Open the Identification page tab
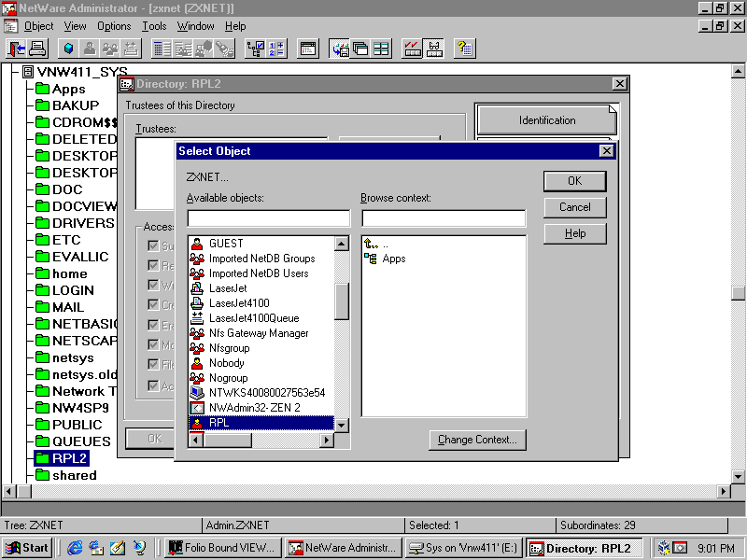Image resolution: width=747 pixels, height=560 pixels. tap(547, 120)
